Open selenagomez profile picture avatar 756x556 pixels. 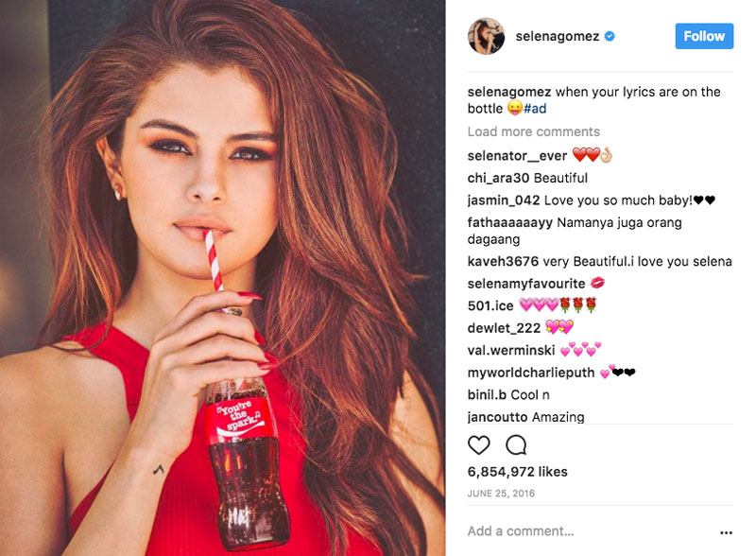pyautogui.click(x=486, y=36)
